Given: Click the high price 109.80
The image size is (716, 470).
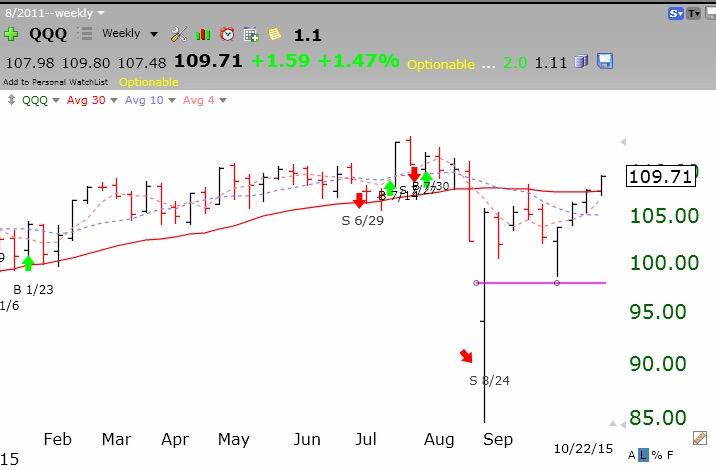Looking at the screenshot, I should (86, 63).
